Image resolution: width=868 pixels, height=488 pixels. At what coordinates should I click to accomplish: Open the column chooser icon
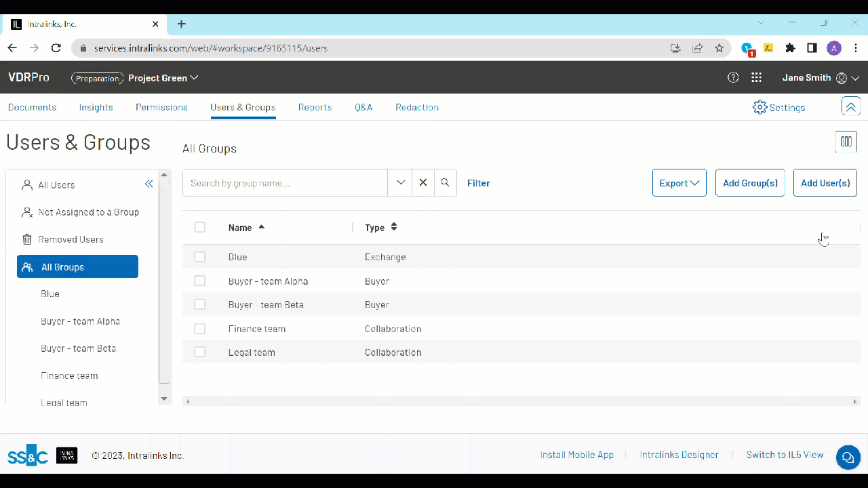846,142
